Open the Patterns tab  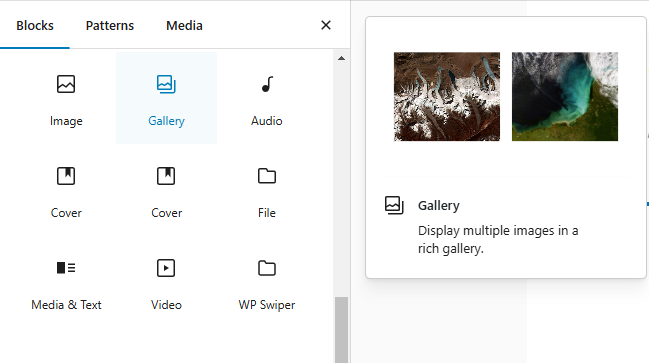point(110,26)
